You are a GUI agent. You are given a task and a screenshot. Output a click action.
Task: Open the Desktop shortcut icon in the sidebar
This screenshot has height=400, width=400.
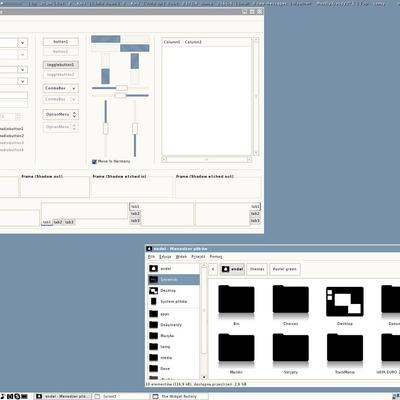[154, 291]
